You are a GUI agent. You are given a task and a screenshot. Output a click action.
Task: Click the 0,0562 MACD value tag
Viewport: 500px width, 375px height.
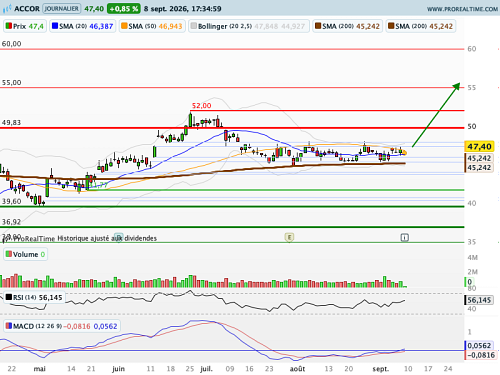[x=479, y=346]
